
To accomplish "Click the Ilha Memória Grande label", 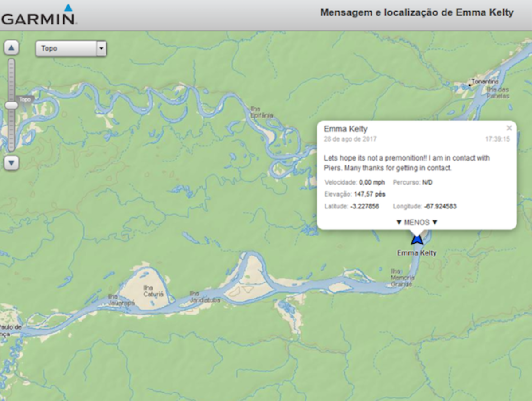I will tap(402, 278).
